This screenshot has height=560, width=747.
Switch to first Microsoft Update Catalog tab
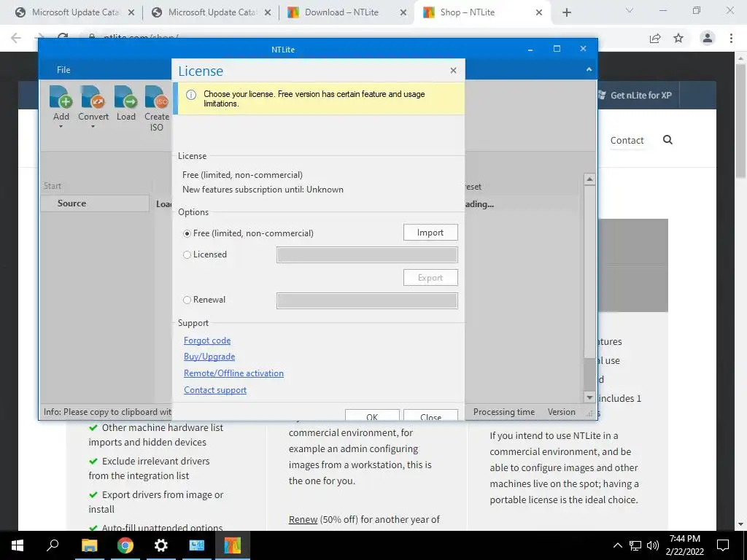click(74, 12)
